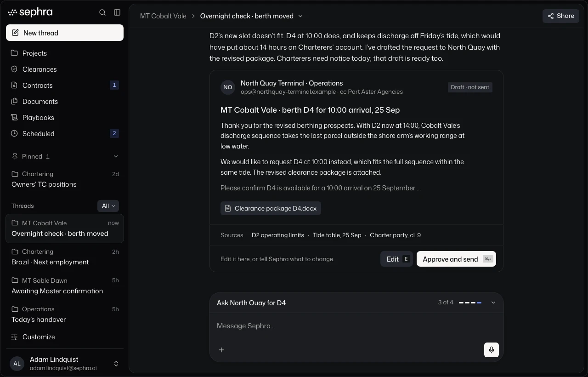Focus the Message Sephra input field
The image size is (588, 377).
(x=356, y=326)
